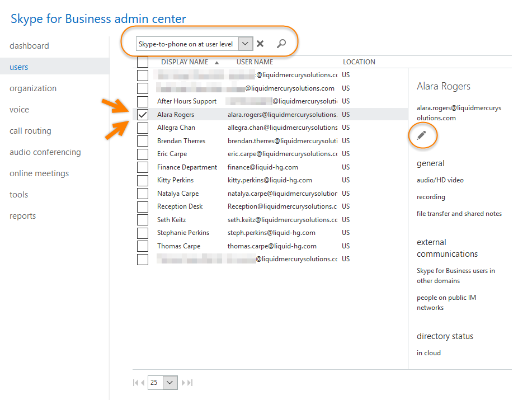This screenshot has height=400, width=532.
Task: Sort by the User Name column
Action: tap(255, 62)
